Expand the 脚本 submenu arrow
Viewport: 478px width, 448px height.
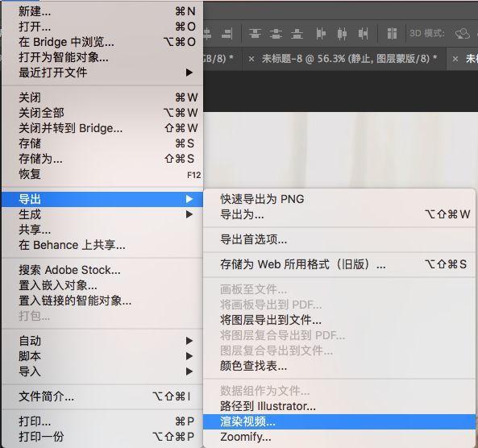coord(189,356)
